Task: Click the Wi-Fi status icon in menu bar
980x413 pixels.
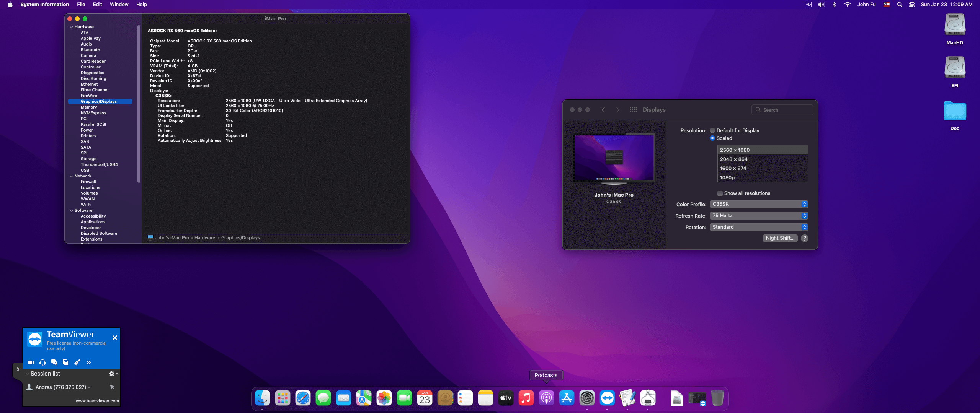Action: point(848,5)
